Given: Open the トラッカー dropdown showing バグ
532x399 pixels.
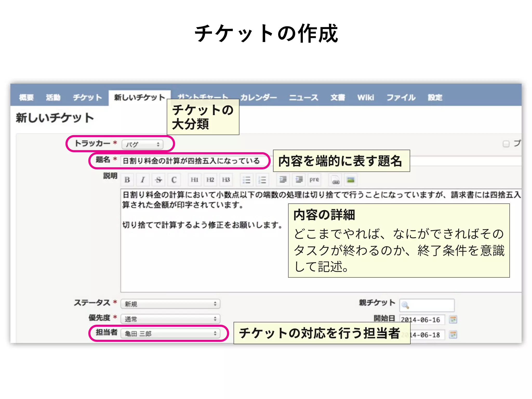Looking at the screenshot, I should click(142, 144).
